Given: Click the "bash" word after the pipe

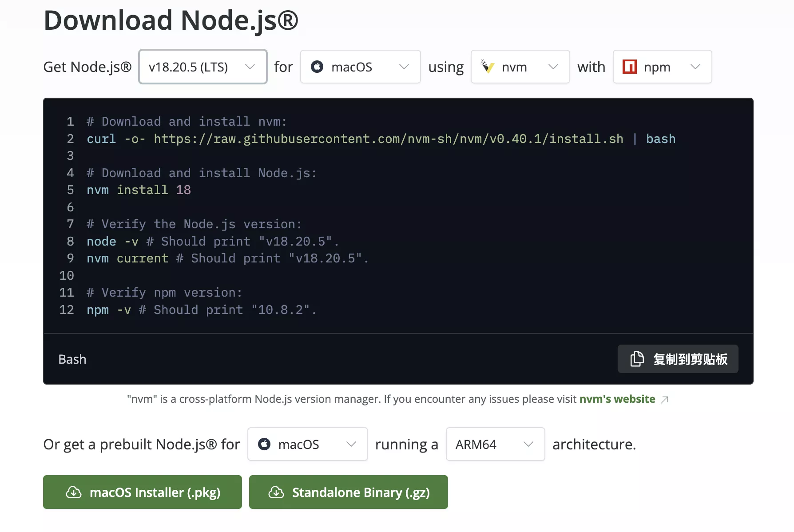Looking at the screenshot, I should [661, 139].
